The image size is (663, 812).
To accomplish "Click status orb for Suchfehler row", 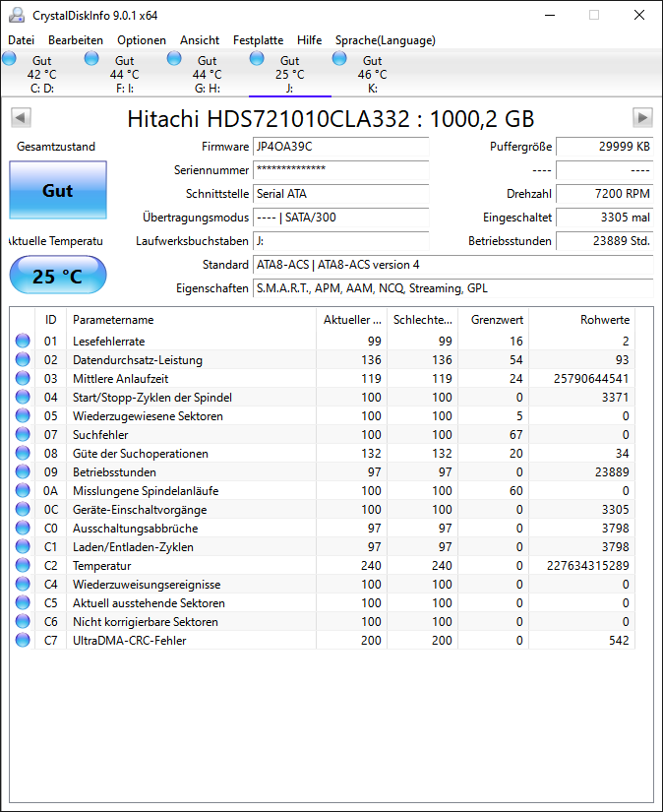I will point(23,434).
